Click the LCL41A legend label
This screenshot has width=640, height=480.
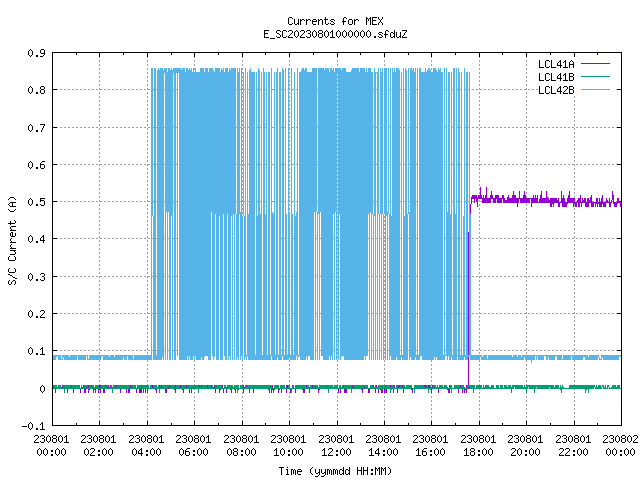556,64
